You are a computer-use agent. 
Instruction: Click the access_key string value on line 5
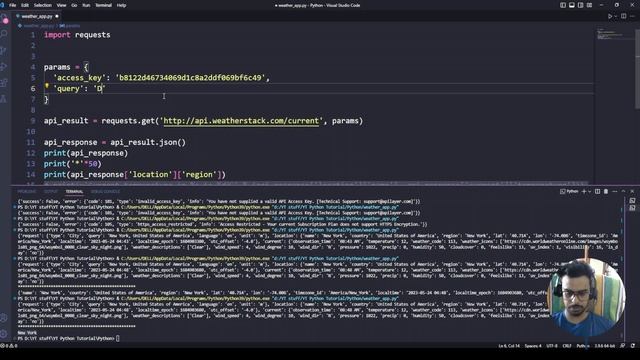click(190, 78)
